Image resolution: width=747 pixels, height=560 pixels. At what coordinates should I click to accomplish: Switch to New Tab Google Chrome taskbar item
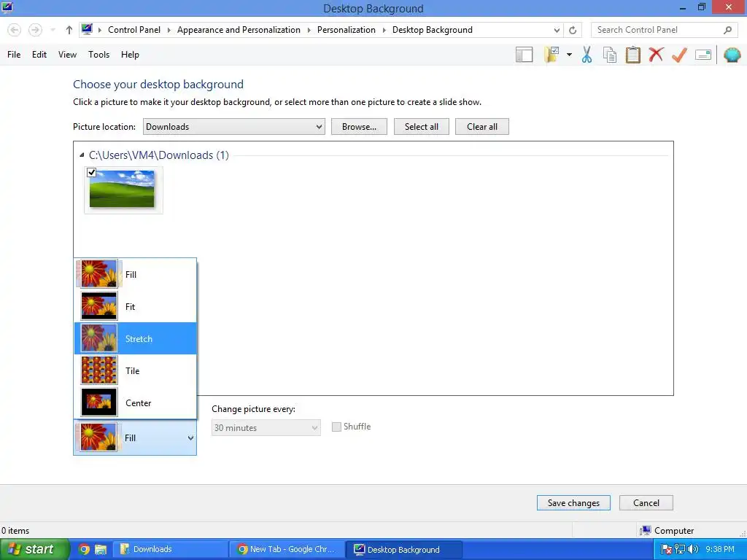coord(287,550)
